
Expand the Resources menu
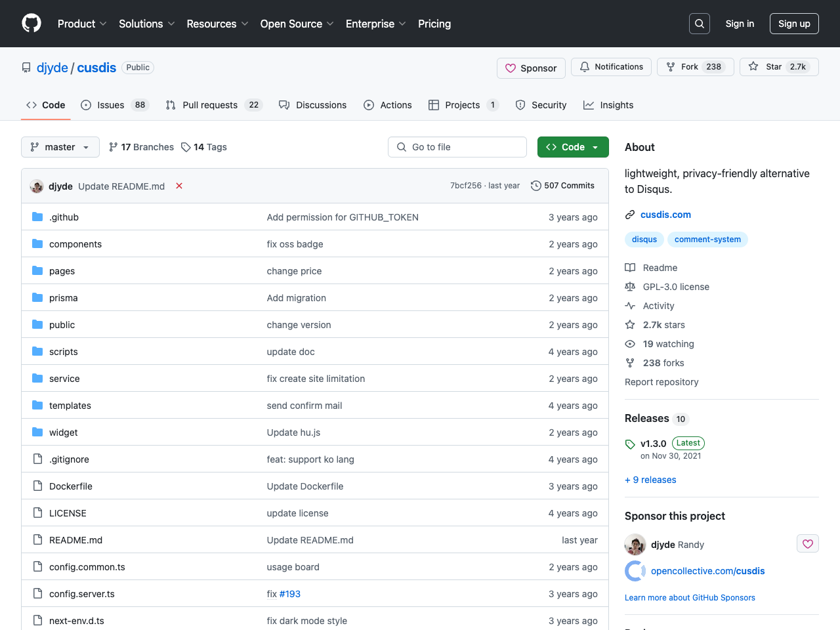click(x=217, y=24)
